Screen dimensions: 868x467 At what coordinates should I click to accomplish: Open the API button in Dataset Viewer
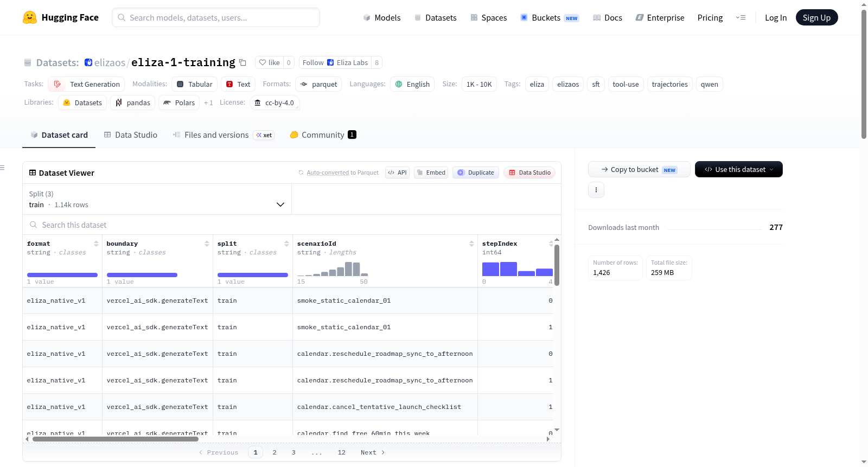point(397,172)
